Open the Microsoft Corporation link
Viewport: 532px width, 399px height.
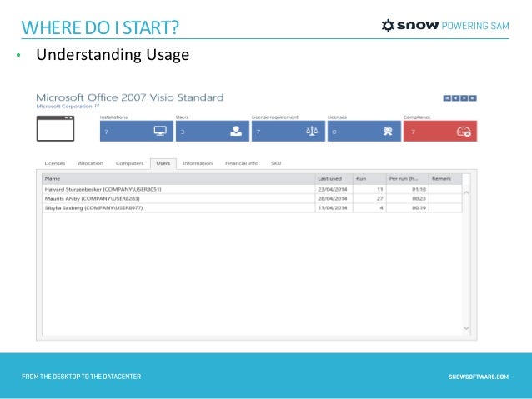tap(64, 106)
